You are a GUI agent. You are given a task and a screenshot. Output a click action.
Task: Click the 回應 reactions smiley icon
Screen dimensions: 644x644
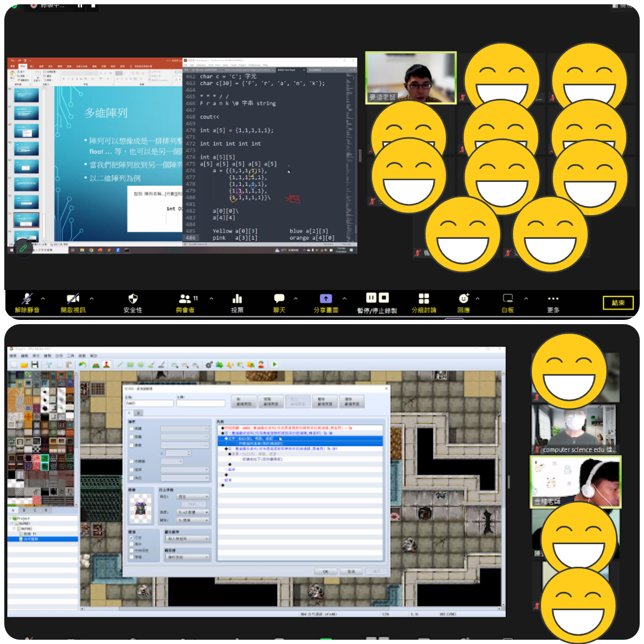pyautogui.click(x=464, y=299)
